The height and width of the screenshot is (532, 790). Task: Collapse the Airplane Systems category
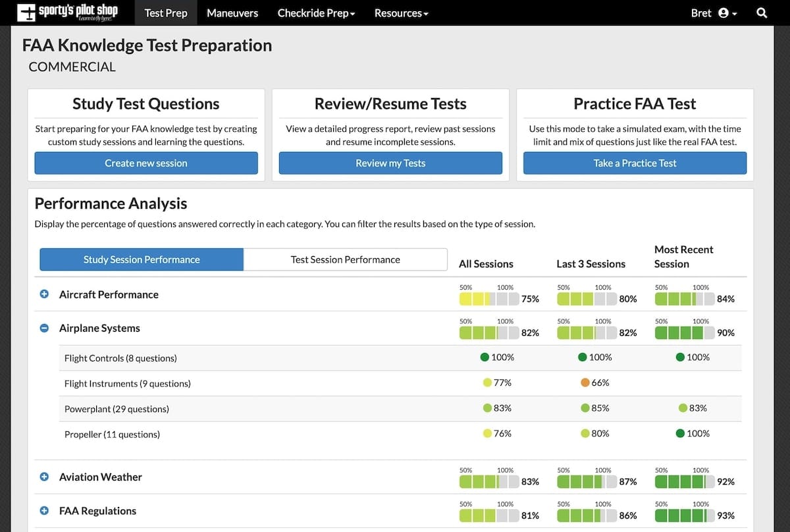point(44,328)
